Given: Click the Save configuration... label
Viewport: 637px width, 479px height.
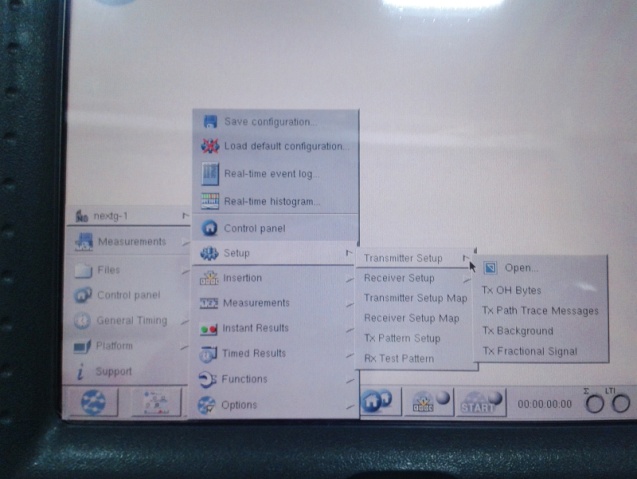Looking at the screenshot, I should click(x=271, y=122).
